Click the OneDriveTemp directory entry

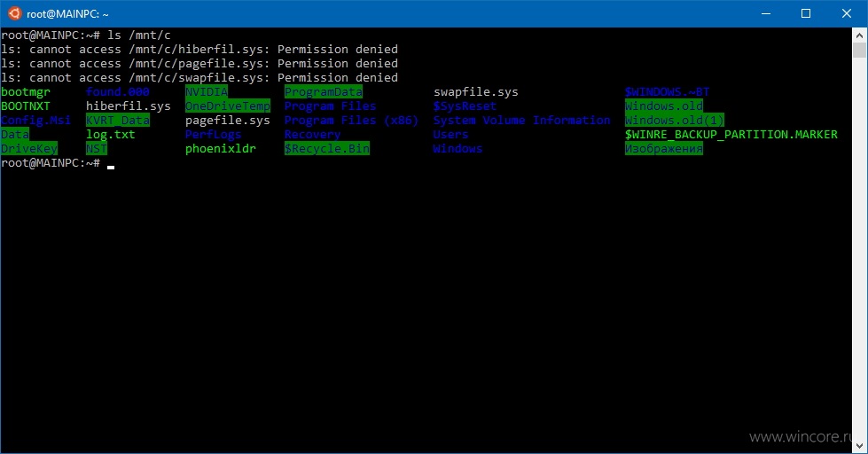tap(228, 106)
